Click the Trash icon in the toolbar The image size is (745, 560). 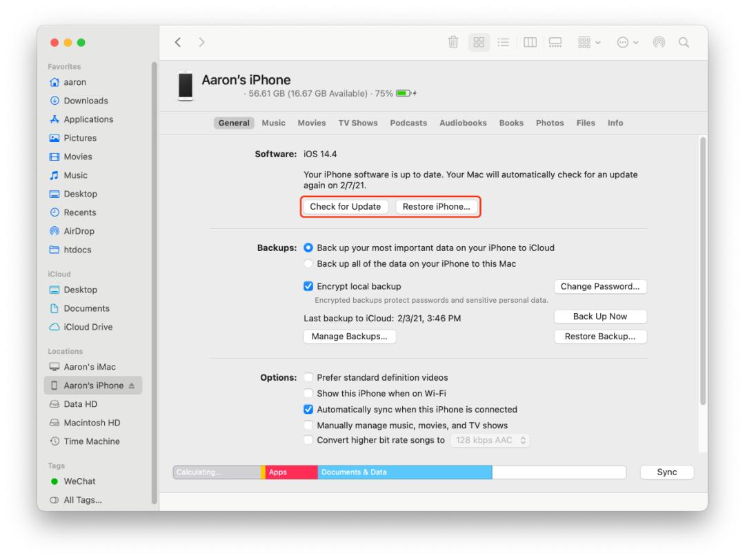point(453,42)
